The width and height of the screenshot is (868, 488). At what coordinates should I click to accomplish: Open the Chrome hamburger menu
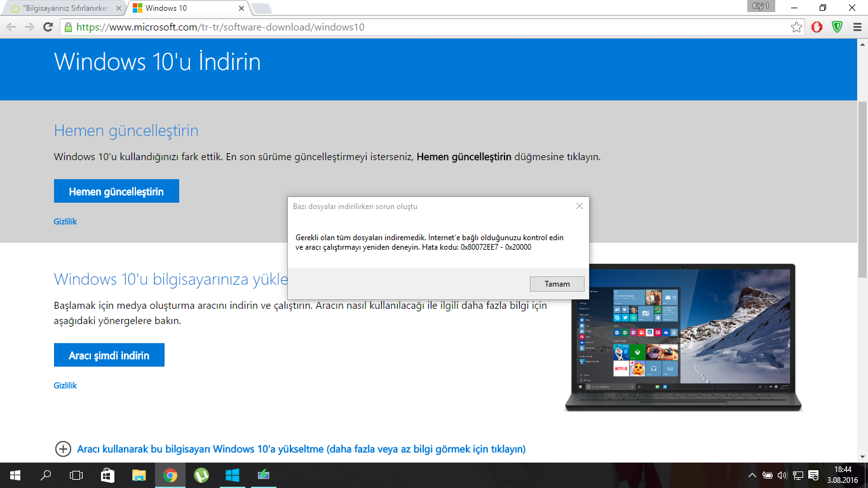(x=856, y=27)
